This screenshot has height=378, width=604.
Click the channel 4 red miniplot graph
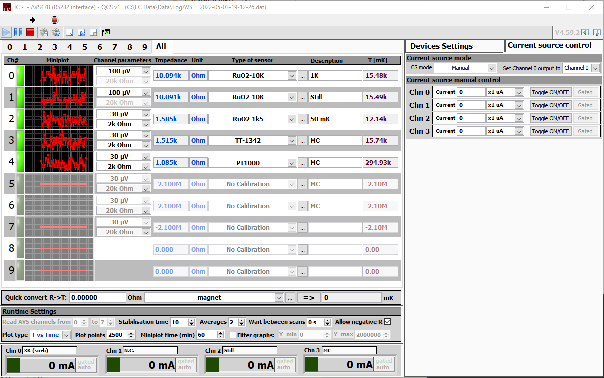(59, 162)
